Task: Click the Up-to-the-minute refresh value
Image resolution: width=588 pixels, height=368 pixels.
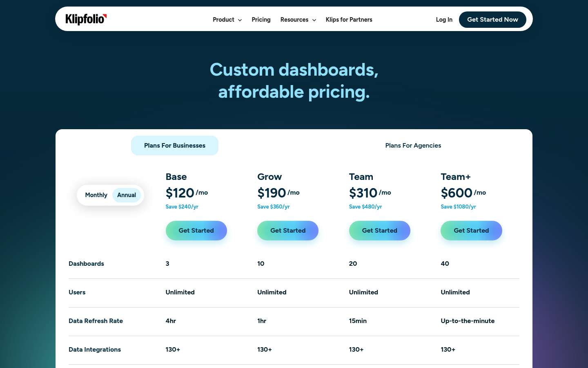Action: 468,321
